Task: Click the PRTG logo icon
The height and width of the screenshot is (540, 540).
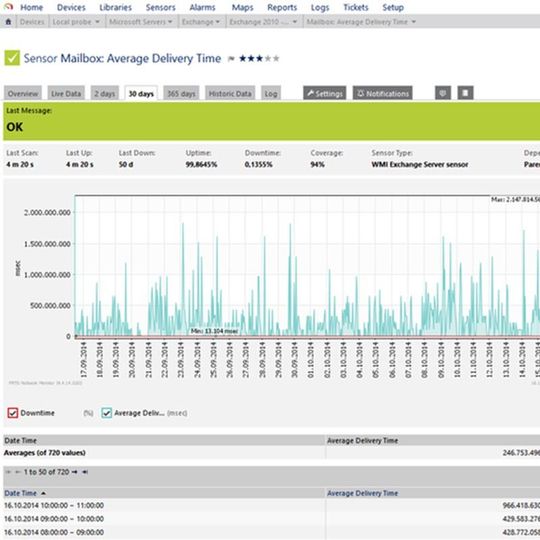Action: point(8,6)
